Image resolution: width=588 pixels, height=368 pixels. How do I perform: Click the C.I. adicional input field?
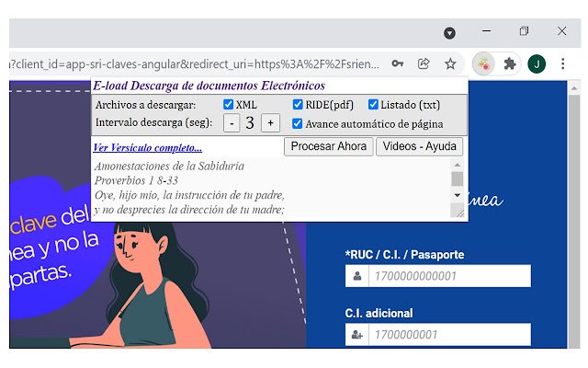(449, 334)
